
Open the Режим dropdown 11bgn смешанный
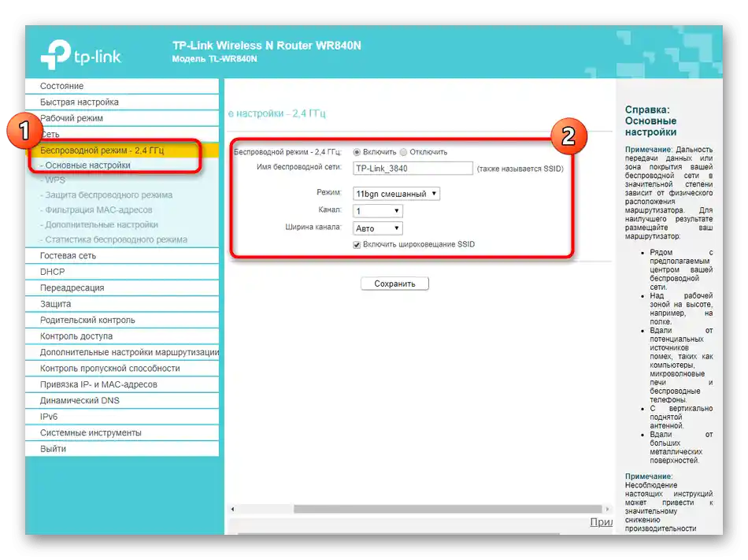point(396,194)
